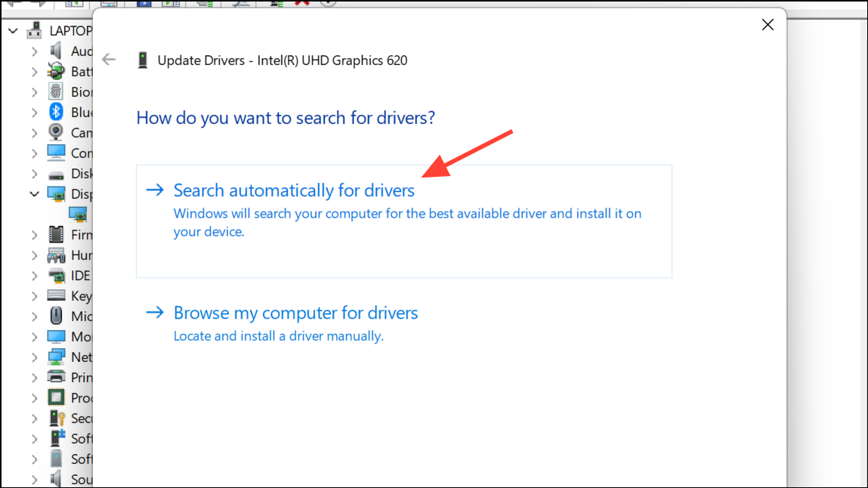
Task: Click the Batteries category icon
Action: pos(57,72)
